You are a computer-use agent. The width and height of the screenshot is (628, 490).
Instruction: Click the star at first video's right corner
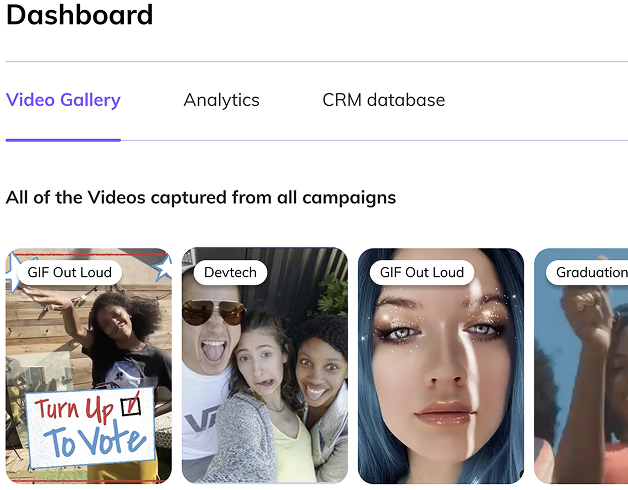click(x=164, y=268)
